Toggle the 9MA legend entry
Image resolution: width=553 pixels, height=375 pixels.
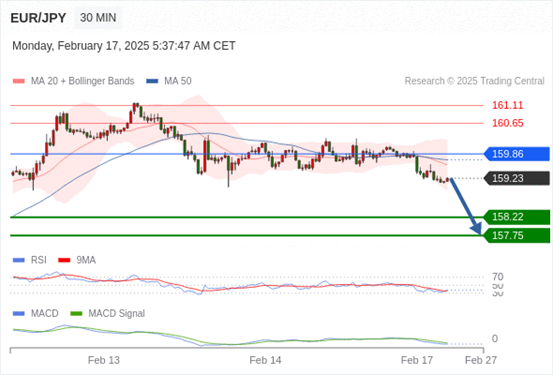coord(77,260)
